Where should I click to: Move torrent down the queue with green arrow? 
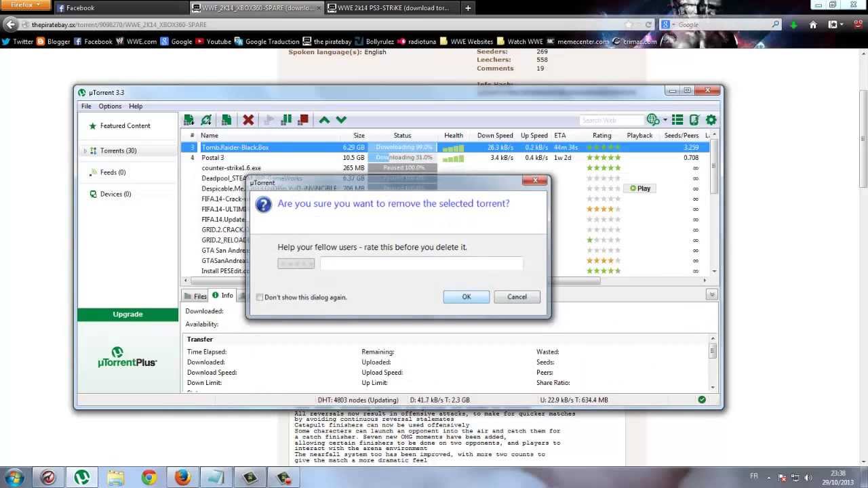click(x=341, y=120)
